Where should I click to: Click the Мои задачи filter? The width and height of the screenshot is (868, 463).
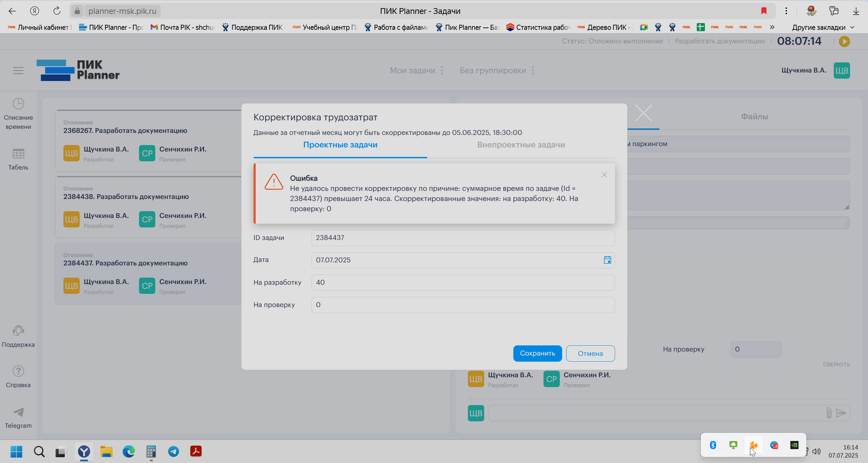click(x=412, y=71)
